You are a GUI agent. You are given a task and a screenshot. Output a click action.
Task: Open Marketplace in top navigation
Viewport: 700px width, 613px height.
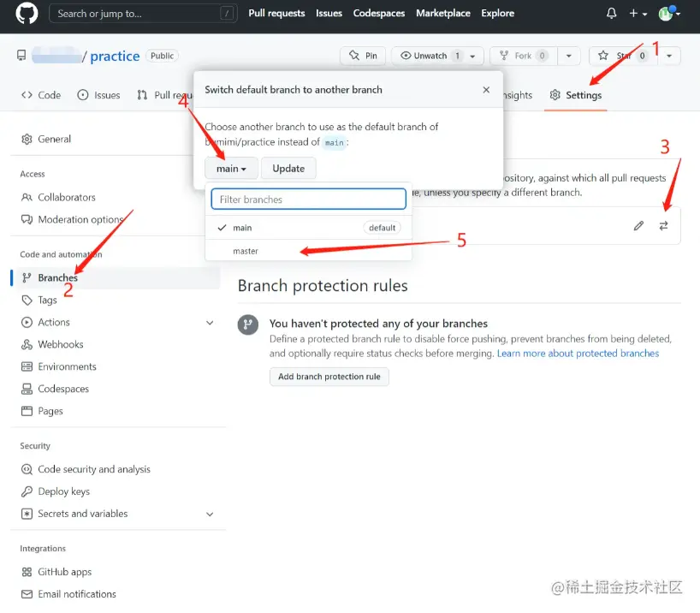443,14
